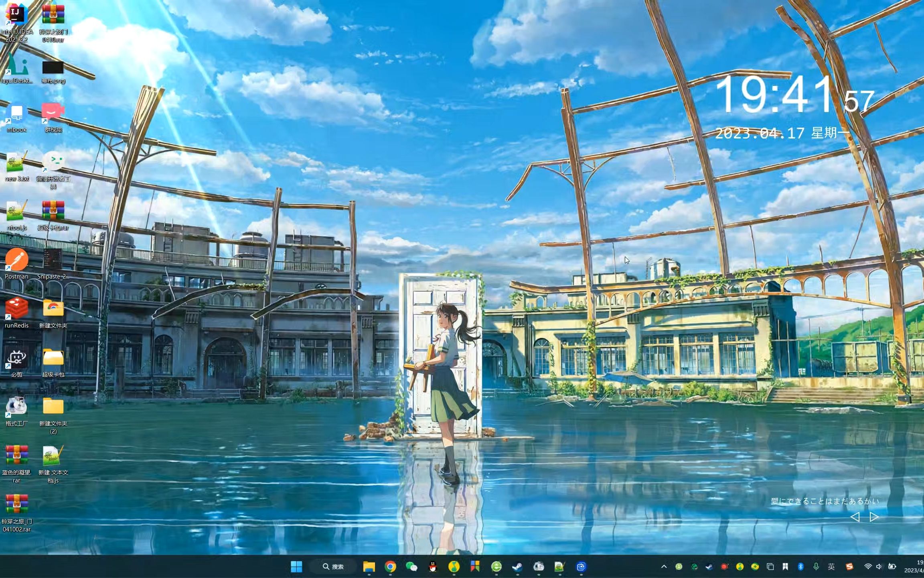
Task: Select the 蓝色的凝望.rar archive
Action: click(x=16, y=464)
